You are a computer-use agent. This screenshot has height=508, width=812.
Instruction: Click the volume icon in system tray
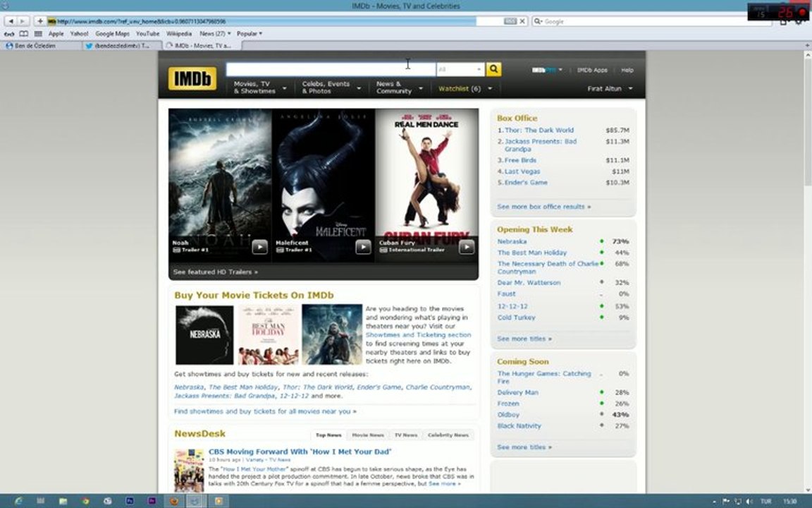coord(749,501)
